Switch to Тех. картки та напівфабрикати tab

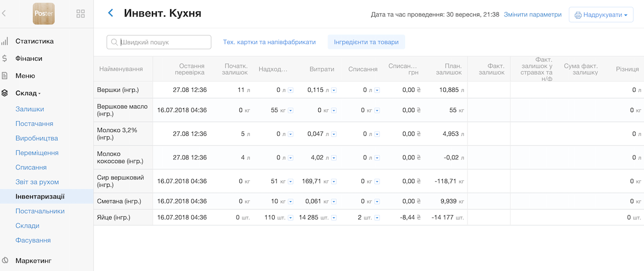(269, 42)
